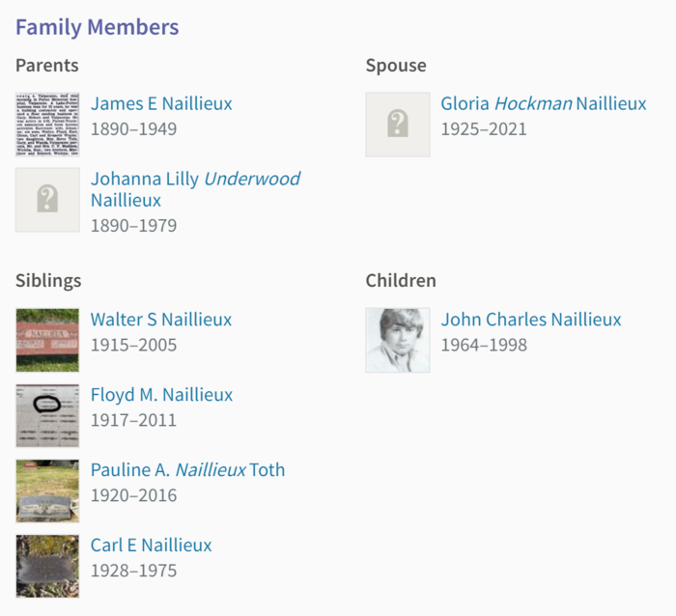The width and height of the screenshot is (676, 616).
Task: Click Walter S Naillieux's headstone thumbnail
Action: point(47,340)
